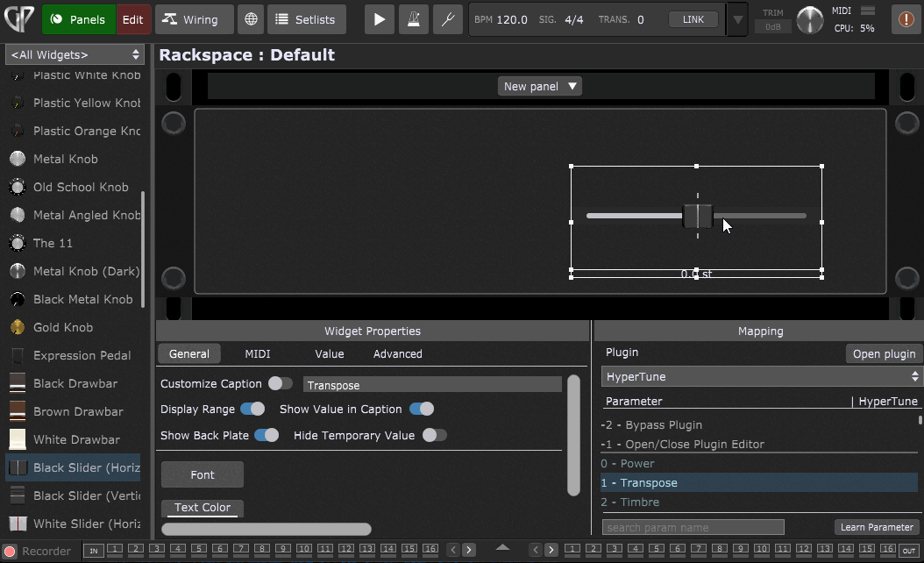Select the Gold Knob widget

pyautogui.click(x=63, y=327)
